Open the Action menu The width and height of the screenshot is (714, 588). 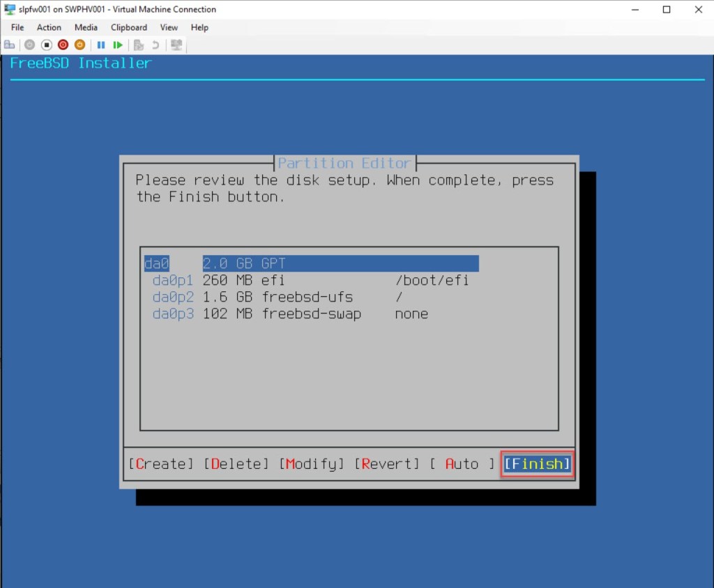click(49, 27)
